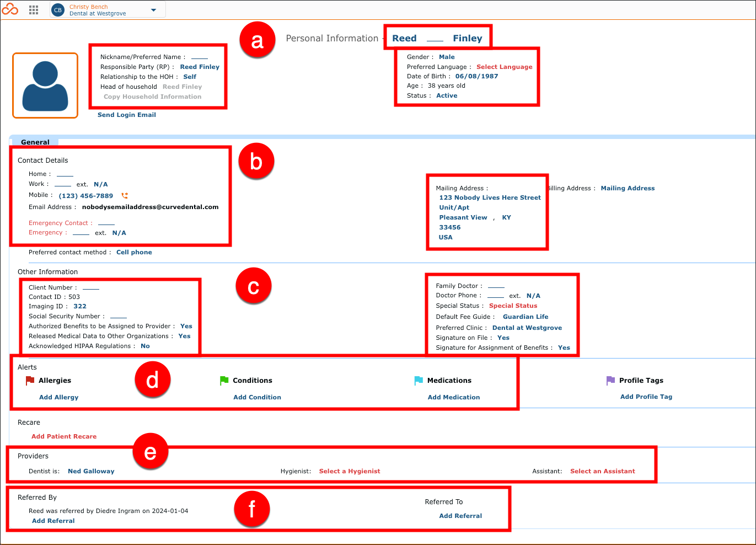Click the red Allergies flag icon

pyautogui.click(x=30, y=381)
